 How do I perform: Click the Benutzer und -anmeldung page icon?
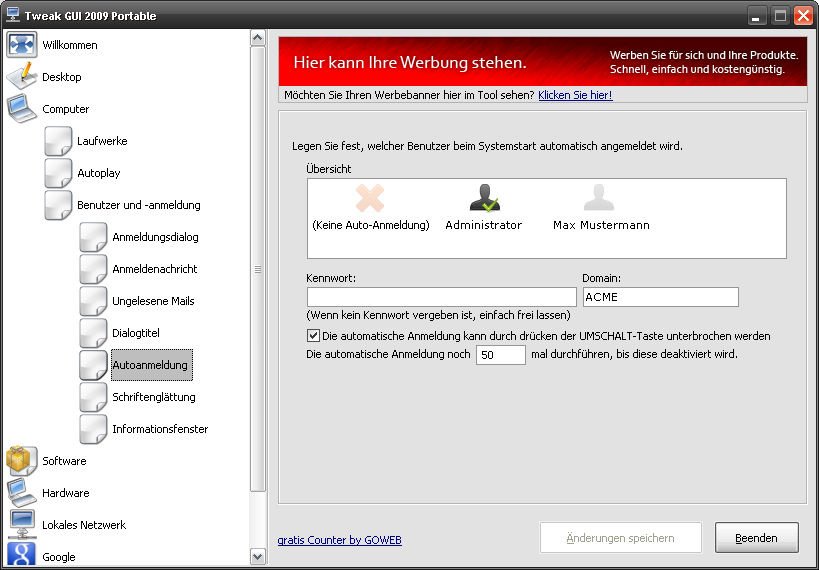click(58, 205)
